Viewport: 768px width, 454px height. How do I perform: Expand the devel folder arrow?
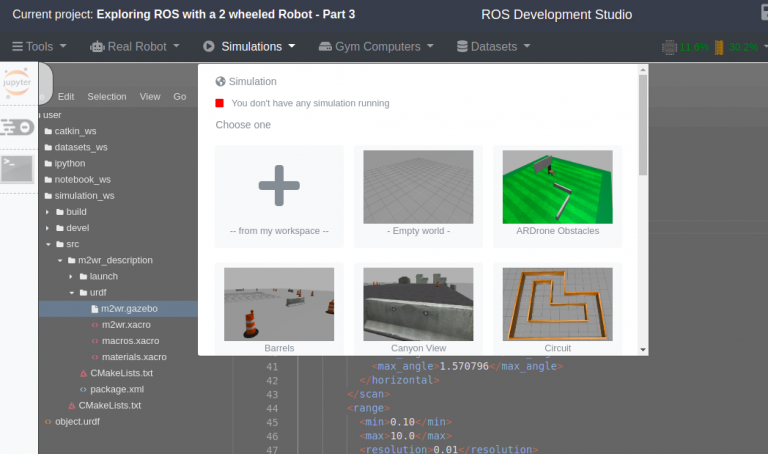pos(48,228)
